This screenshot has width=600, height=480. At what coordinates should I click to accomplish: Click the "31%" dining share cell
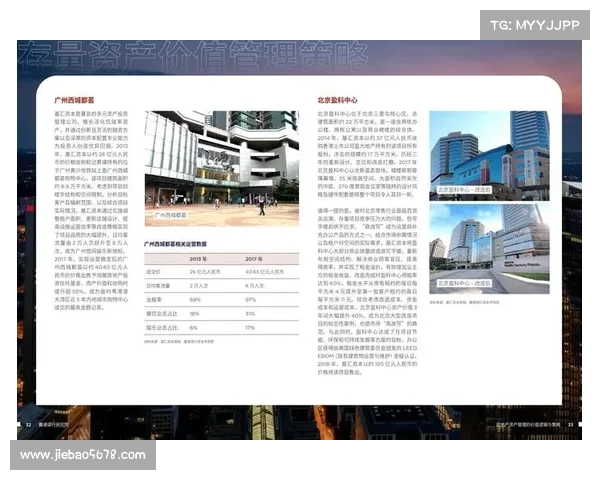[x=250, y=314]
